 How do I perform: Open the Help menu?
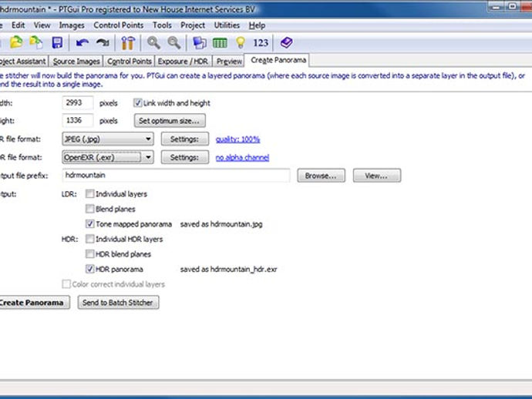(x=257, y=25)
